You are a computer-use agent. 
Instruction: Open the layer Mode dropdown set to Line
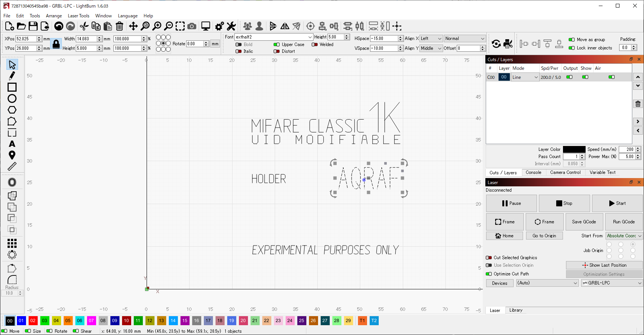(525, 77)
